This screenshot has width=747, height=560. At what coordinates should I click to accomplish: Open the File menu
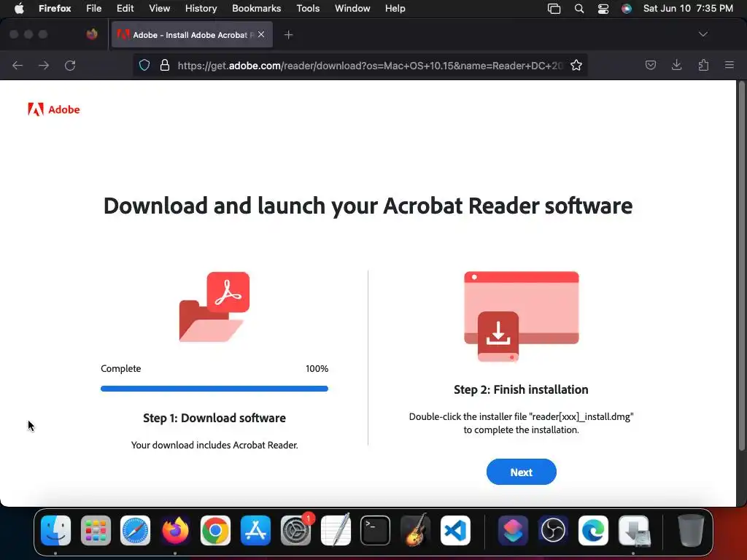point(94,9)
